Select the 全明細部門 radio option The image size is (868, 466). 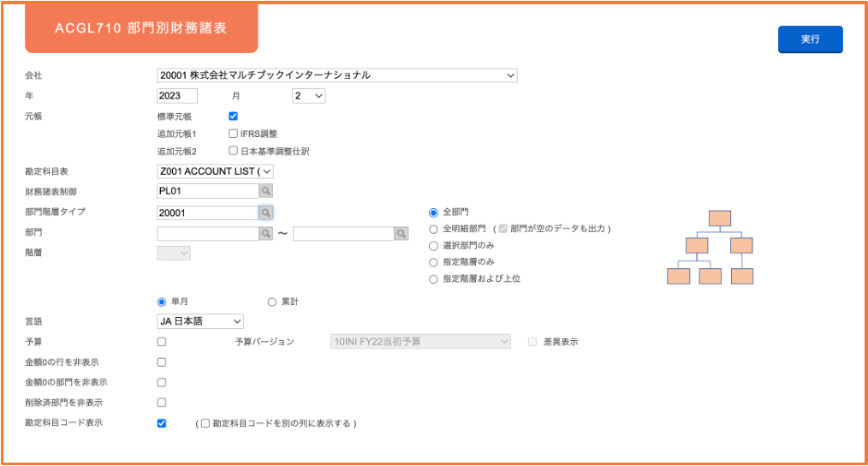[x=433, y=230]
